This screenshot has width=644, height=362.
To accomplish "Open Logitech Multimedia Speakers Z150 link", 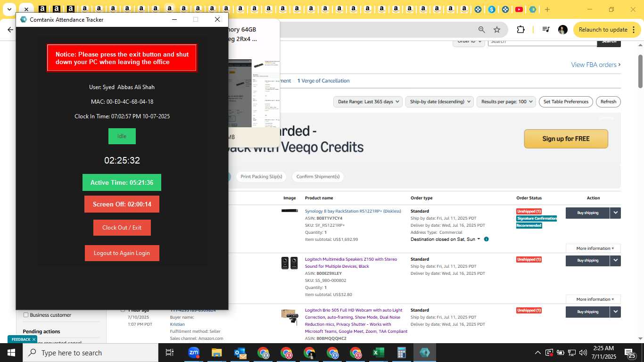I will (351, 263).
